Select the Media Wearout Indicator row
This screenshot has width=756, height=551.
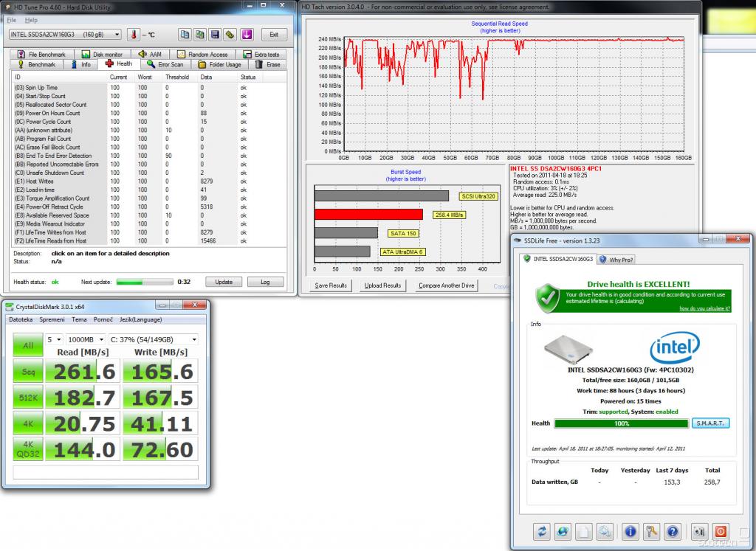tap(148, 224)
